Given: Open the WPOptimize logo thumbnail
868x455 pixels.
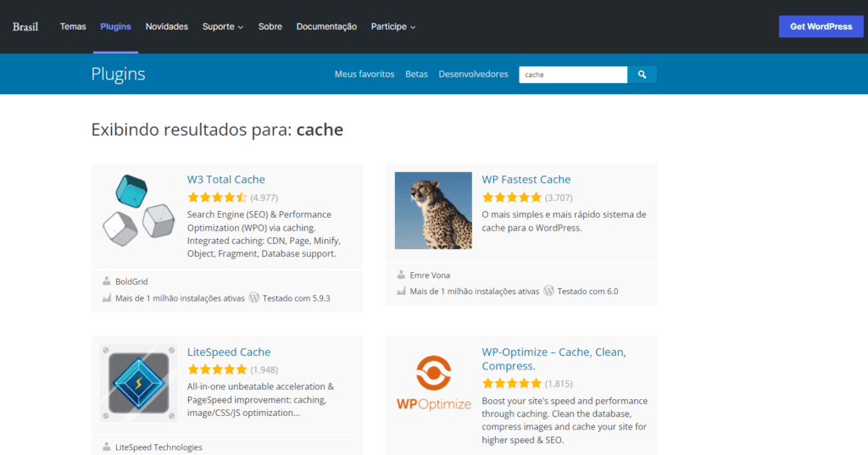Looking at the screenshot, I should click(x=433, y=383).
